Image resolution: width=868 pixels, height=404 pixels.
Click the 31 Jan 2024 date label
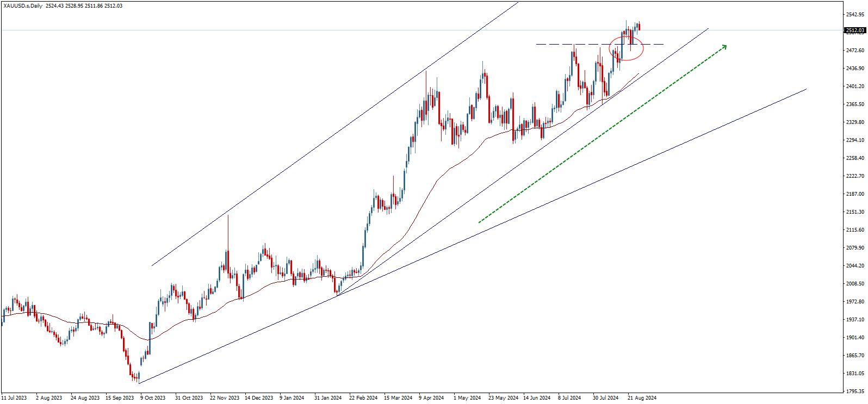coord(328,398)
